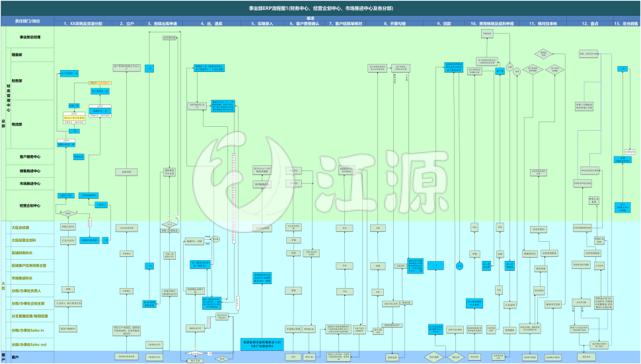This screenshot has width=641, height=364.
Task: Click the vertical 财务管理中心 group label
Action: pyautogui.click(x=9, y=98)
